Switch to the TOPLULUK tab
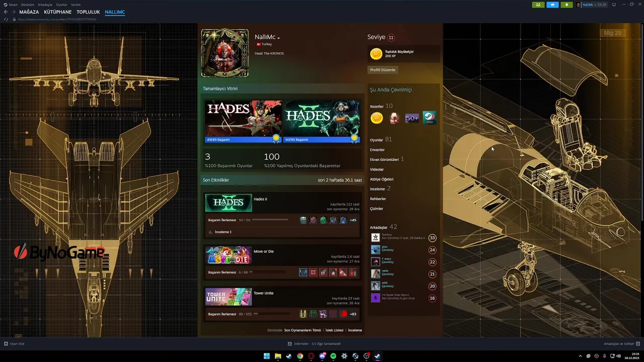 [88, 12]
